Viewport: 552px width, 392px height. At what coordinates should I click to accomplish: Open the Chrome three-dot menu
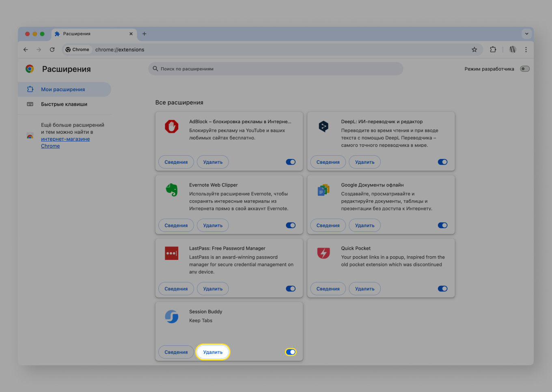pos(526,49)
